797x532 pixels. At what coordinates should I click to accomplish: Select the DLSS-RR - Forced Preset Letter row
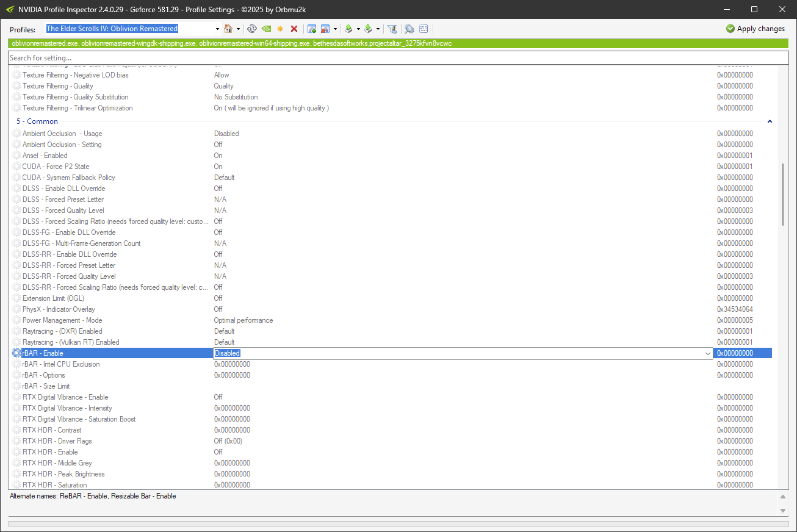(392, 265)
